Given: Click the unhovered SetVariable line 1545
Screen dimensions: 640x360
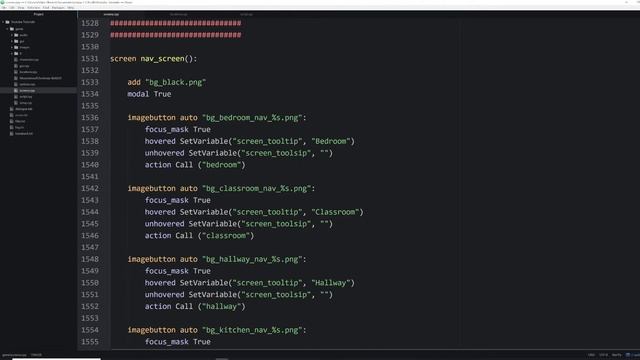Looking at the screenshot, I should tap(239, 224).
